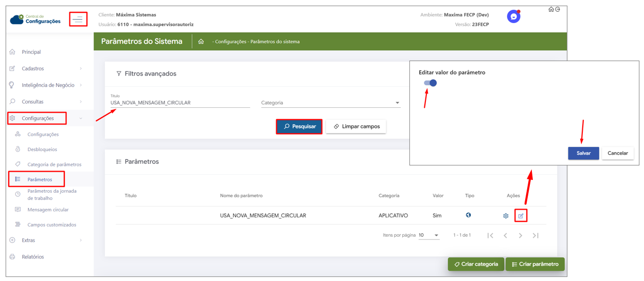Open the Categoria dropdown filter
Screen dimensions: 644x281
pyautogui.click(x=330, y=103)
